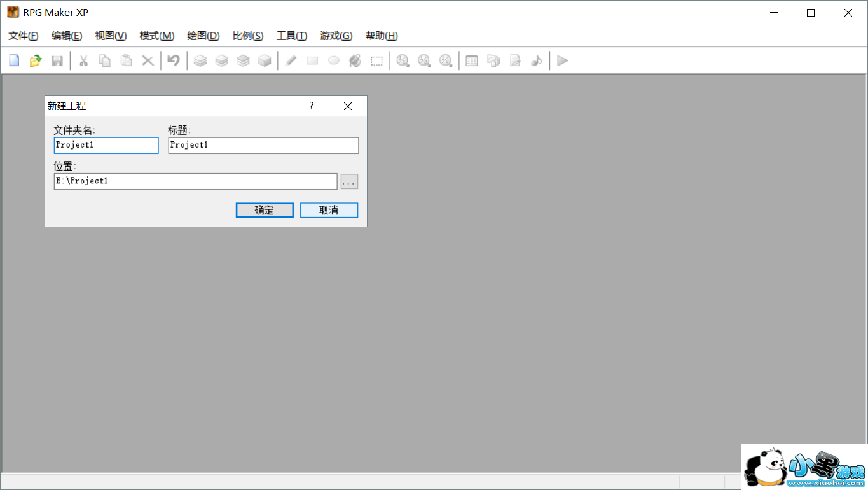Image resolution: width=868 pixels, height=490 pixels.
Task: Focus the 标题 input field
Action: click(263, 145)
